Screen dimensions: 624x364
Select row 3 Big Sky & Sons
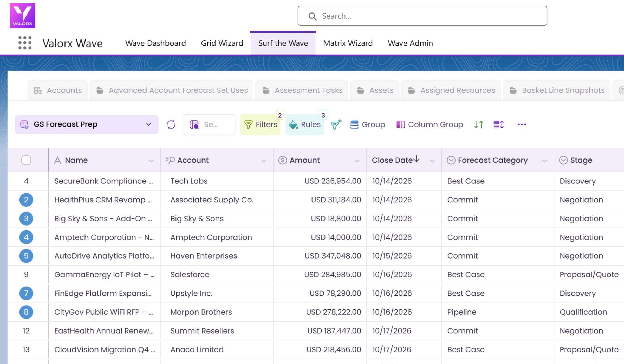(26, 219)
